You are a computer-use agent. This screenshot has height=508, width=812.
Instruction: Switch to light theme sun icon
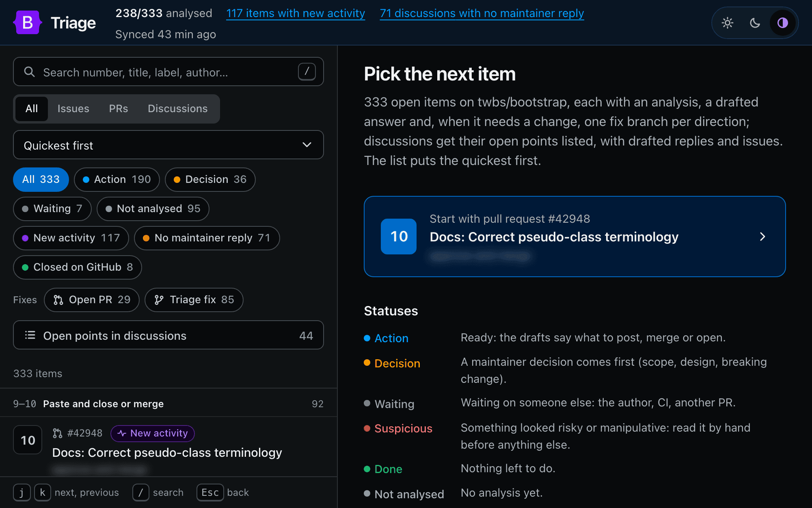click(x=728, y=23)
